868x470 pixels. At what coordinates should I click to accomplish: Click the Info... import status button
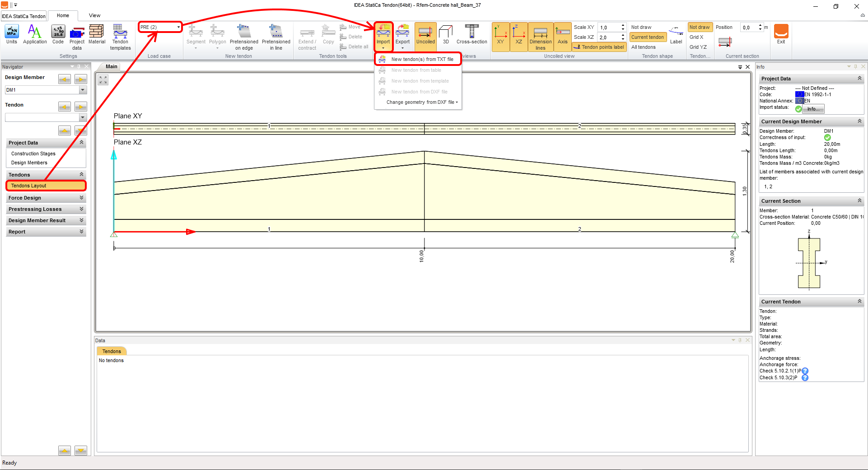[x=813, y=109]
